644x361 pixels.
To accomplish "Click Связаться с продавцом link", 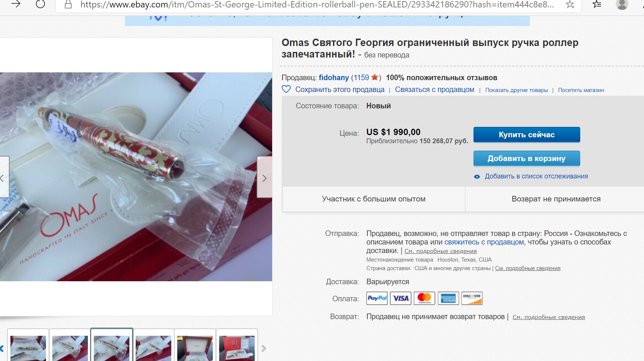I will click(x=435, y=89).
